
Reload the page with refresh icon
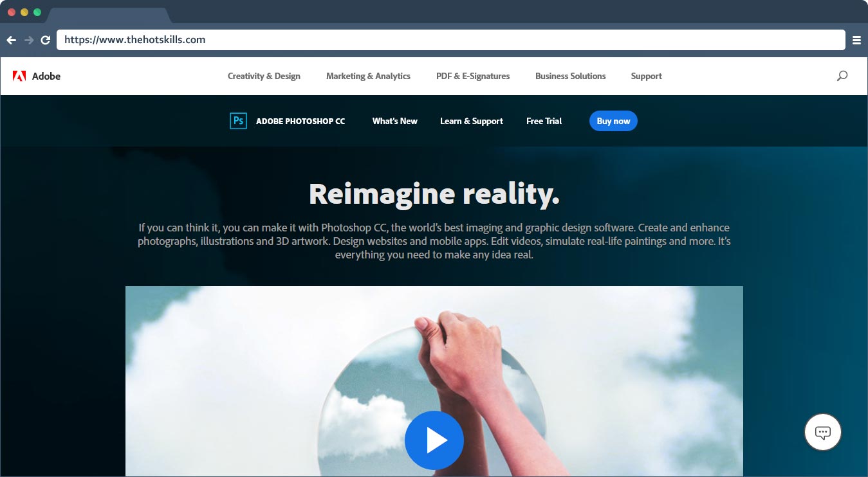pyautogui.click(x=46, y=40)
